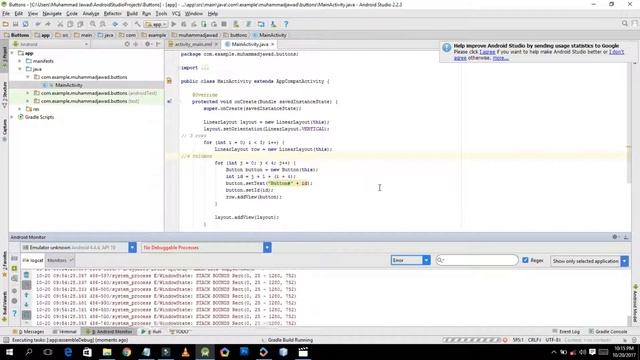
Task: Open the app run configuration dropdown
Action: pyautogui.click(x=156, y=24)
